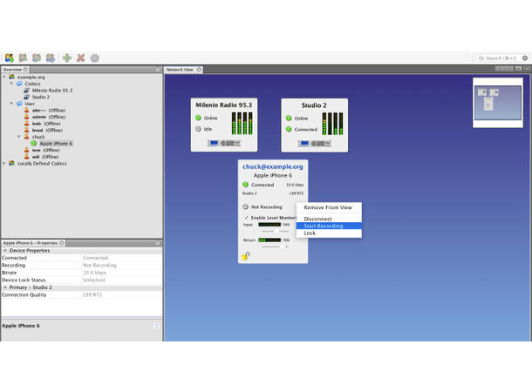Image resolution: width=532 pixels, height=392 pixels.
Task: Click the grey Idle indicator on Milenio Radio card
Action: click(199, 129)
